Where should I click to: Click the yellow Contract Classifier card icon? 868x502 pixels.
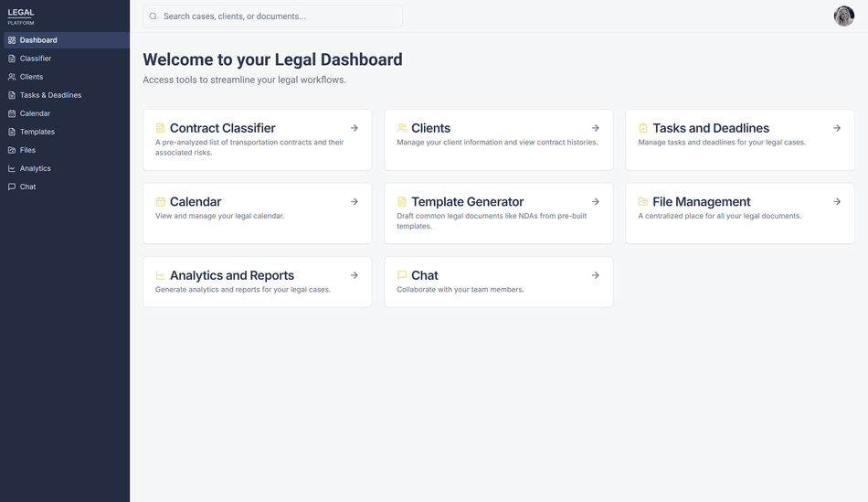[160, 129]
